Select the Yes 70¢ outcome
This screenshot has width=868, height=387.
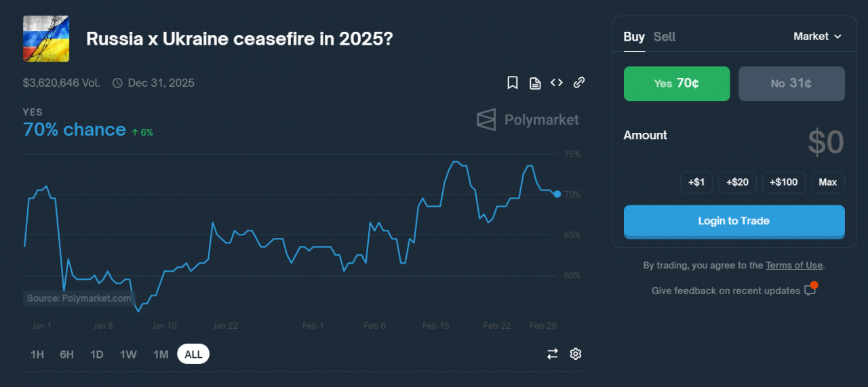[x=677, y=83]
